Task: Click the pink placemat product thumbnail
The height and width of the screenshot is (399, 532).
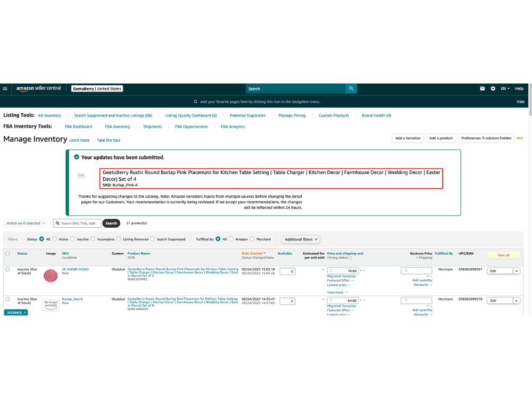Action: coord(51,276)
